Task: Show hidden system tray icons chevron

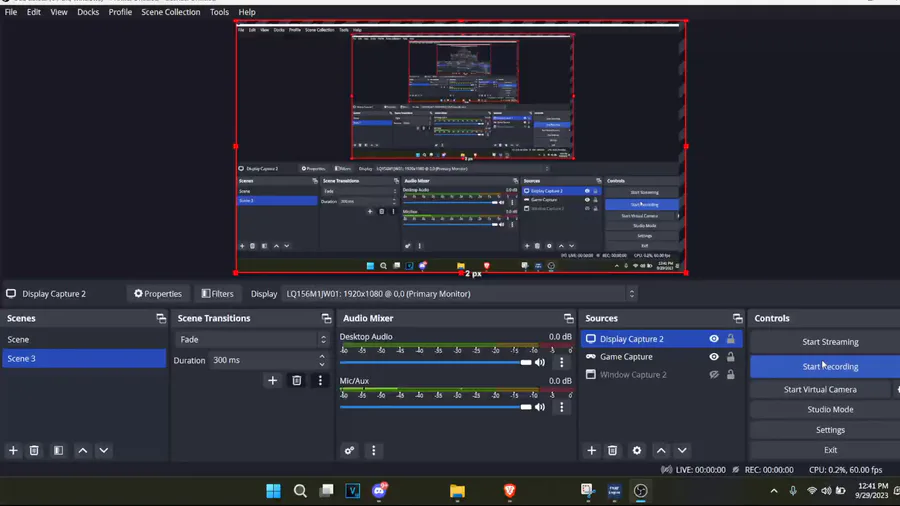Action: click(774, 491)
